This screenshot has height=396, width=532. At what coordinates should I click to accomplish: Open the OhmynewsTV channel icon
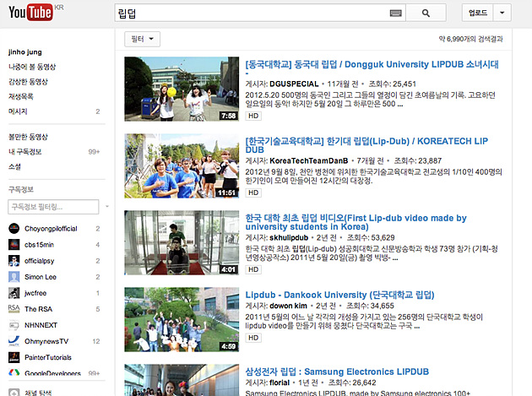pyautogui.click(x=14, y=340)
